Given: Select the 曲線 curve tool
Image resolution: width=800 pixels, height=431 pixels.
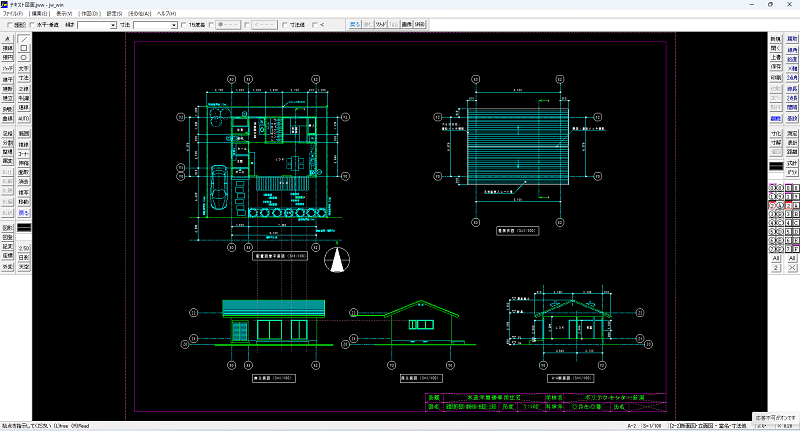Looking at the screenshot, I should [x=7, y=118].
